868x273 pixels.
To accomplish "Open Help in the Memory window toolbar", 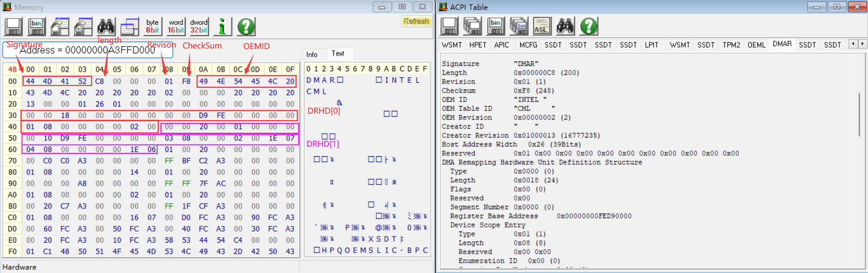I will (246, 27).
